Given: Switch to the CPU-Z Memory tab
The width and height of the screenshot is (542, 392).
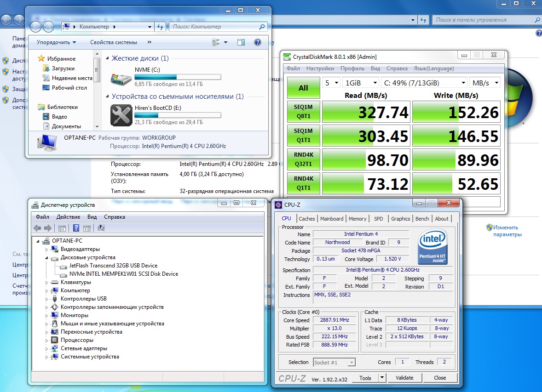Looking at the screenshot, I should click(357, 219).
